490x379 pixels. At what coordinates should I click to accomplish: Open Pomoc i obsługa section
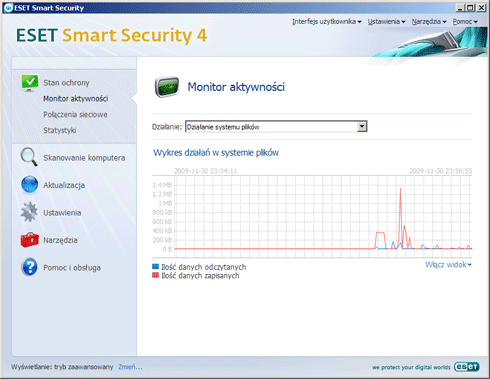(x=72, y=268)
